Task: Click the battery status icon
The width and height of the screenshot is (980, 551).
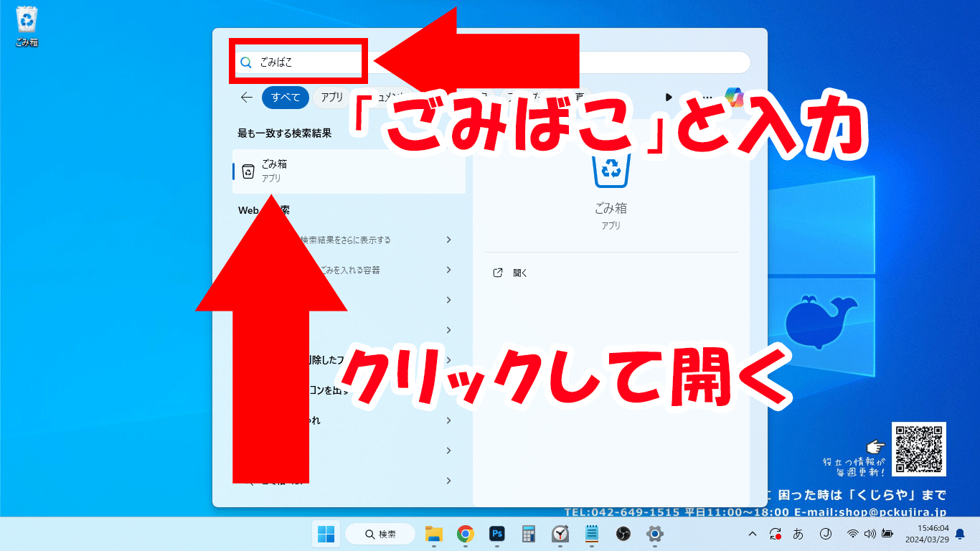Action: (887, 534)
